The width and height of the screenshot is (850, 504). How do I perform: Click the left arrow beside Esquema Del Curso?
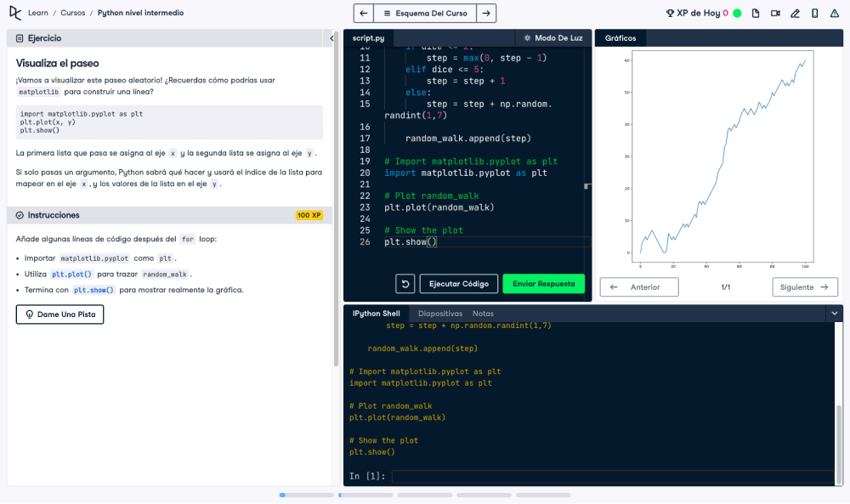(364, 13)
